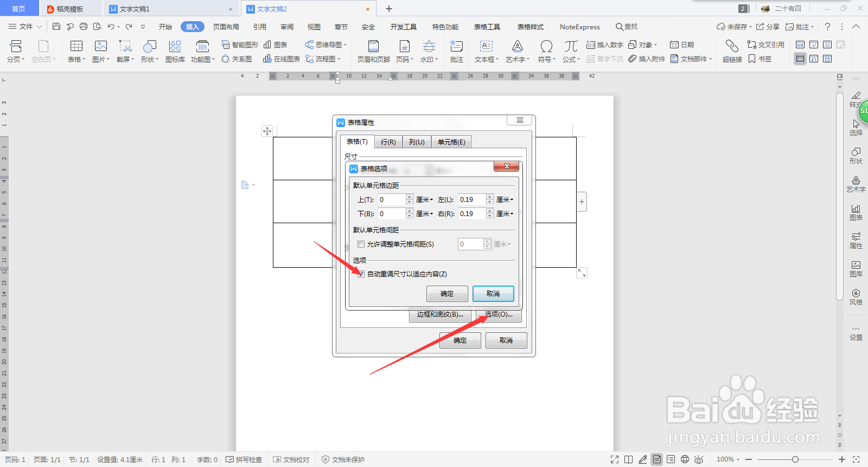Screen dimensions: 868x467
Task: Open spell check in status bar
Action: tap(244, 459)
